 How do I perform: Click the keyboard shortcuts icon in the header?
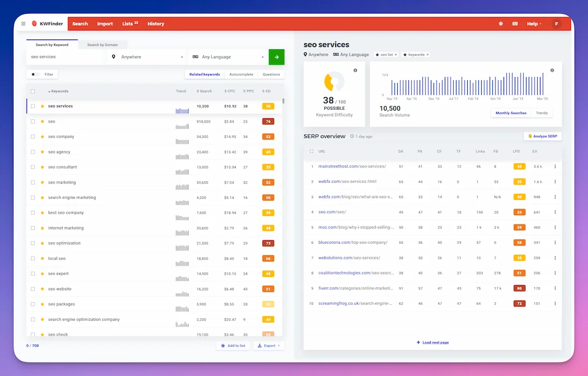coord(515,24)
